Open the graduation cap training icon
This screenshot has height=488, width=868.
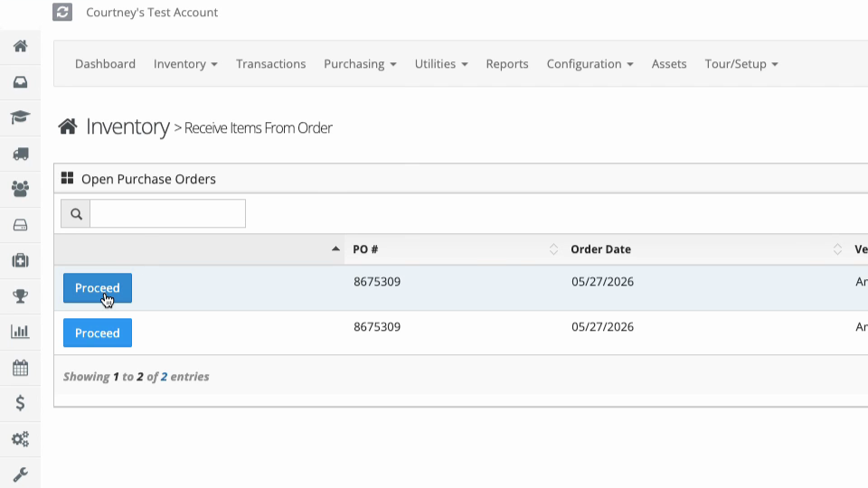point(21,117)
